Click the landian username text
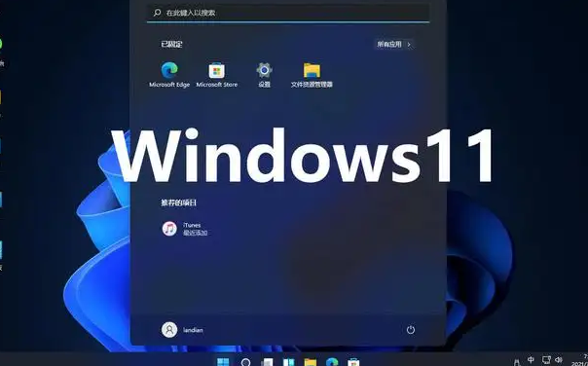The width and height of the screenshot is (588, 366). (193, 330)
